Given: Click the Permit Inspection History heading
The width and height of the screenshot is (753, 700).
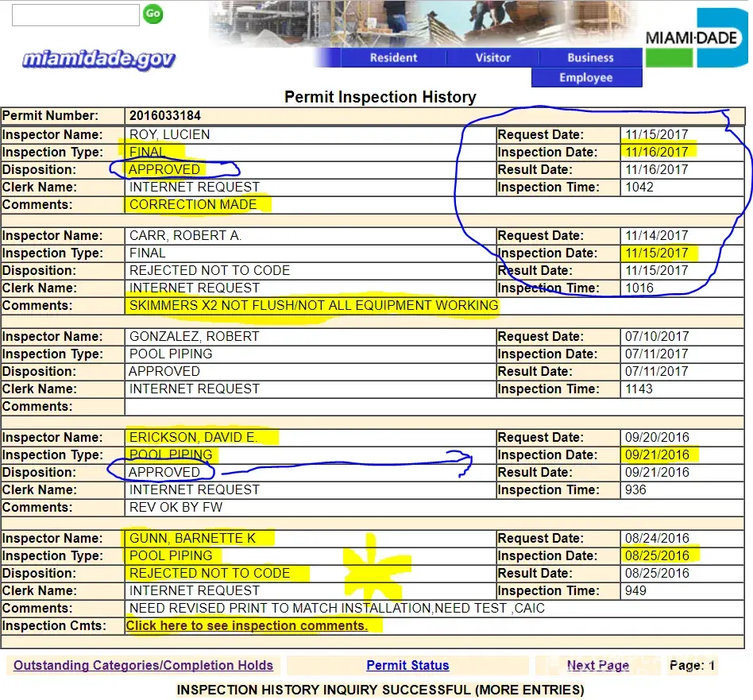Looking at the screenshot, I should coord(380,97).
